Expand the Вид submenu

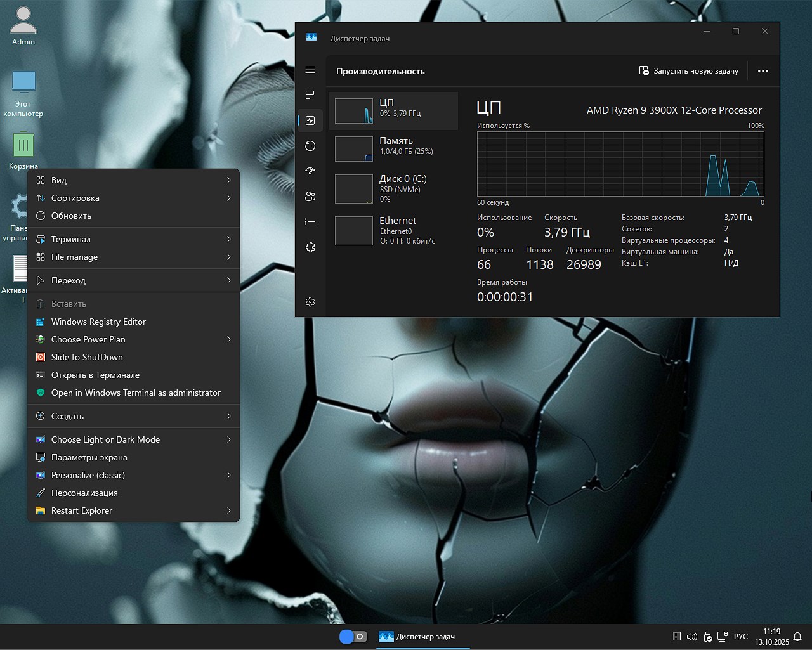click(x=133, y=180)
